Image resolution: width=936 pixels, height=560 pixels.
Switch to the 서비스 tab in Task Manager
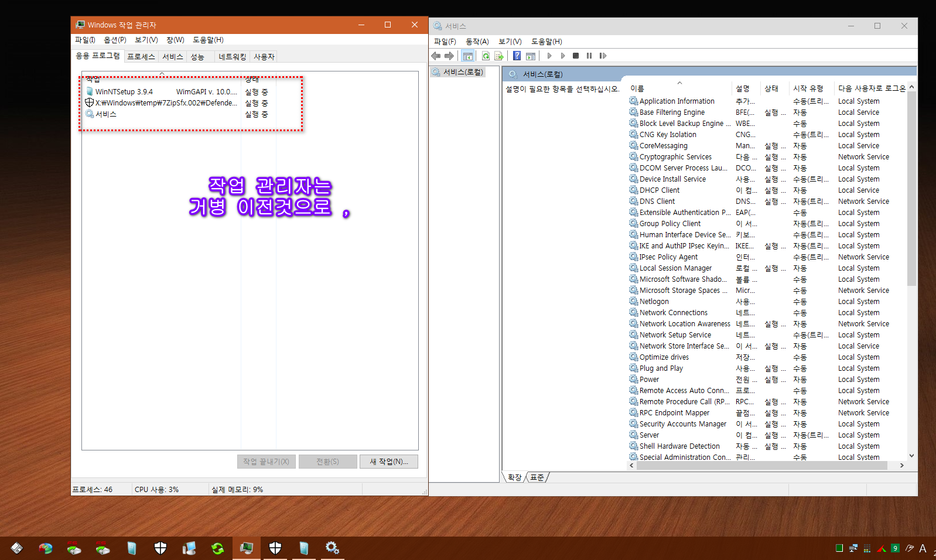173,57
